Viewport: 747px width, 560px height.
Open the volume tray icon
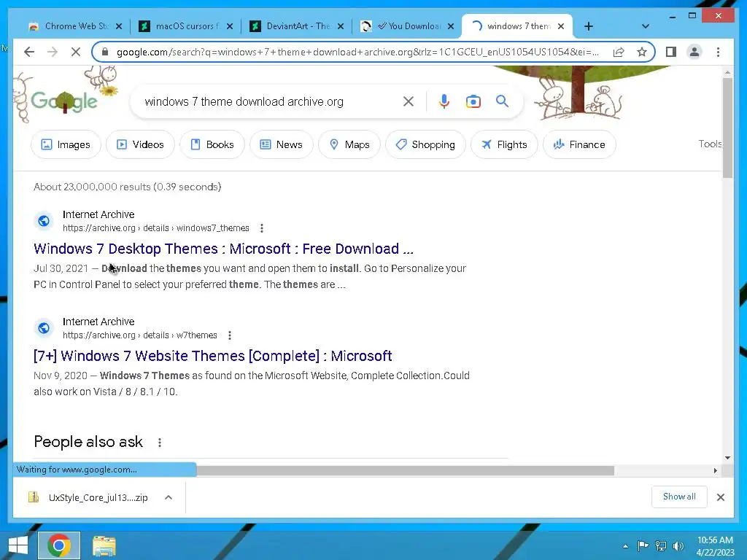(x=678, y=545)
